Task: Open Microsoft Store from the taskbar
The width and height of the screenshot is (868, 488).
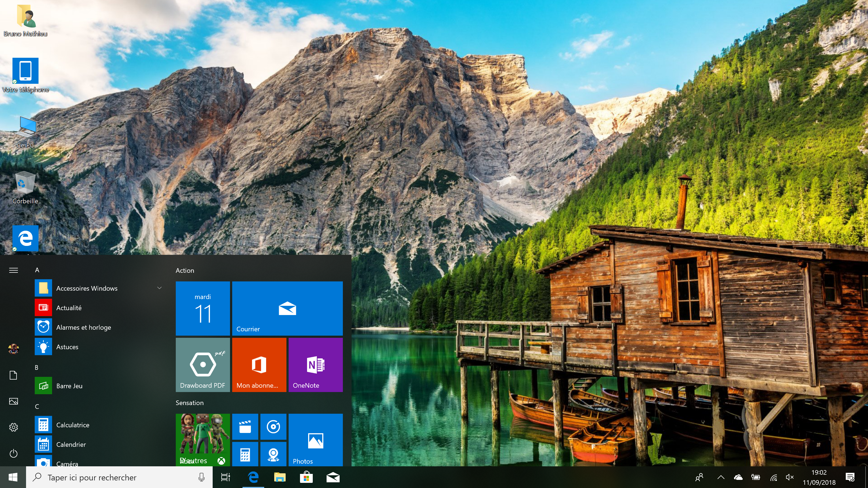Action: tap(306, 477)
